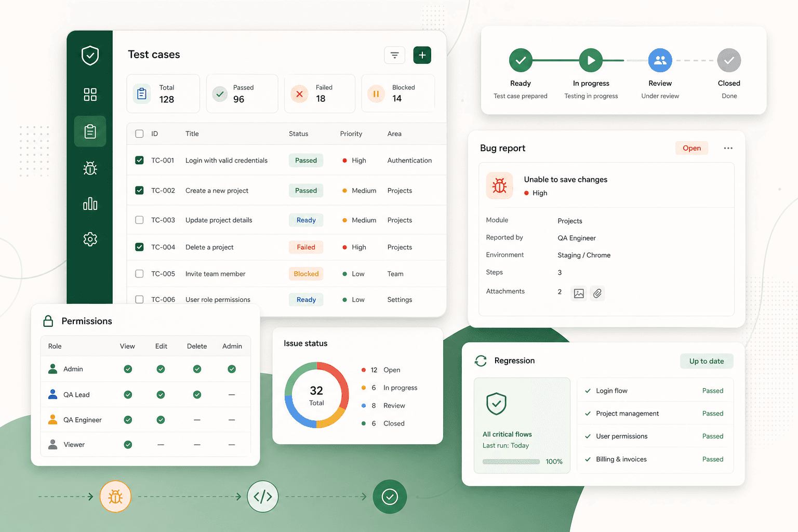This screenshot has width=798, height=532.
Task: Click the filter icon in Test cases
Action: pos(395,55)
